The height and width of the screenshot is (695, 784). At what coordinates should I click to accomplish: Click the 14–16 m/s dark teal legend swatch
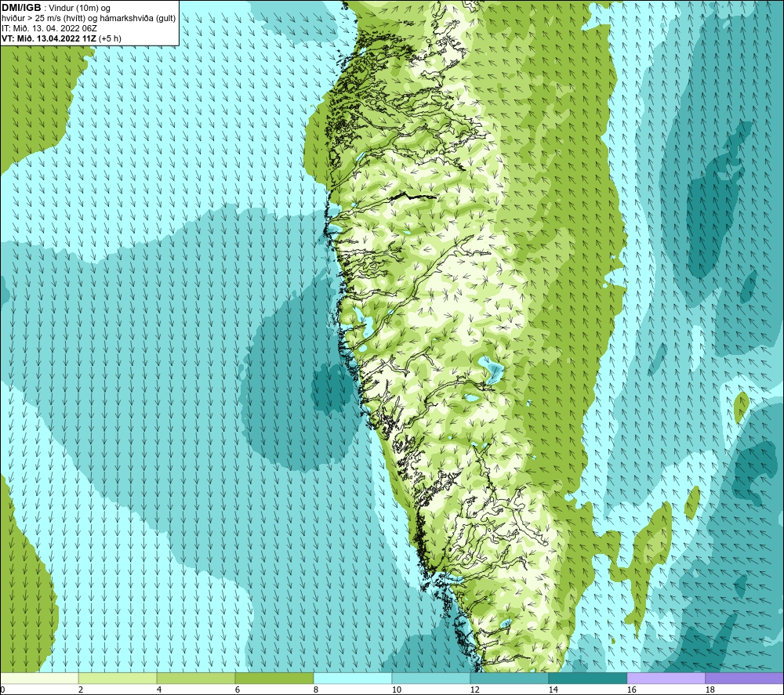tap(587, 678)
